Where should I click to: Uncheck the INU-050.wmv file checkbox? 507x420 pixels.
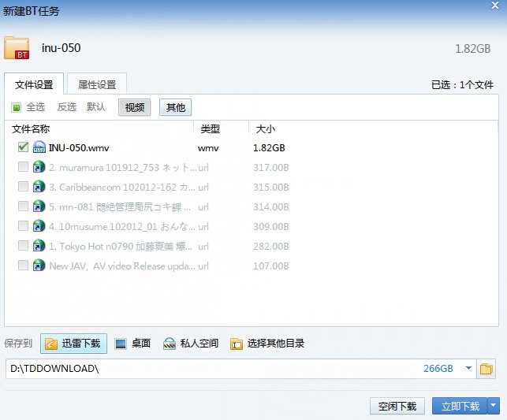coord(23,147)
